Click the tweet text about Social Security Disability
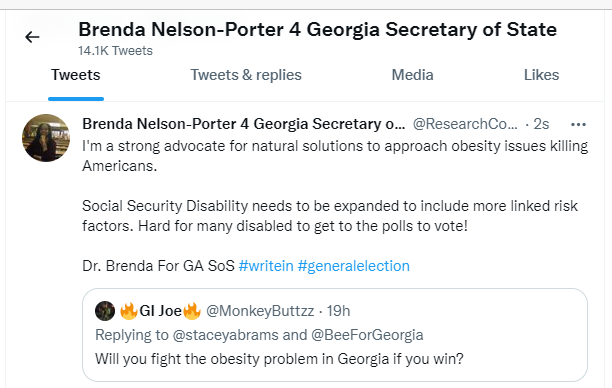The width and height of the screenshot is (612, 388). [x=330, y=216]
